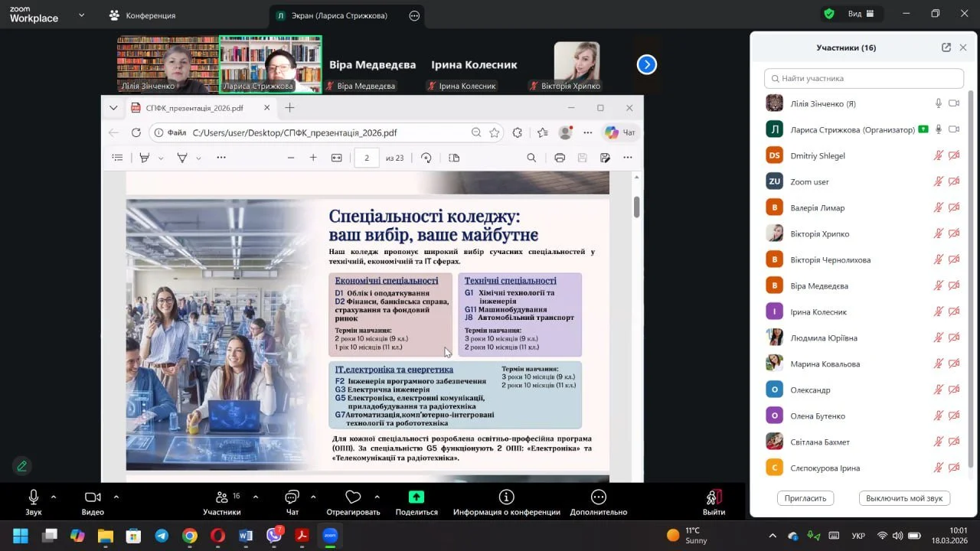Select the Конференция tab

coord(142,15)
